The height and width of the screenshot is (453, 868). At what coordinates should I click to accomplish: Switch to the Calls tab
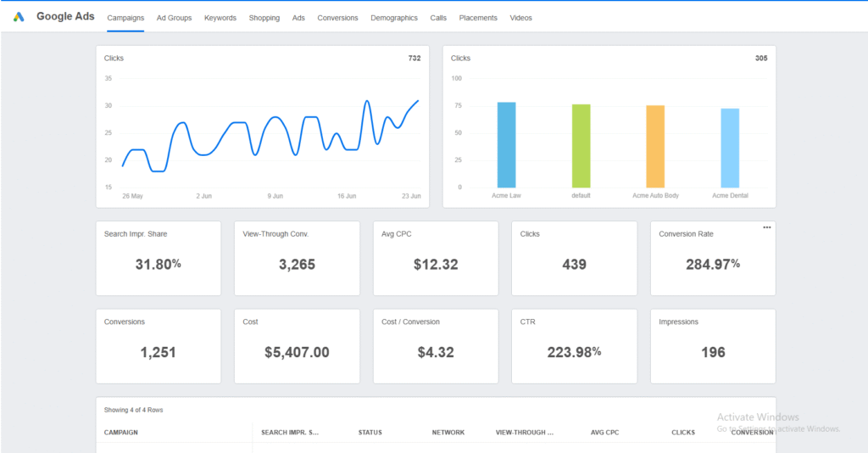tap(438, 18)
